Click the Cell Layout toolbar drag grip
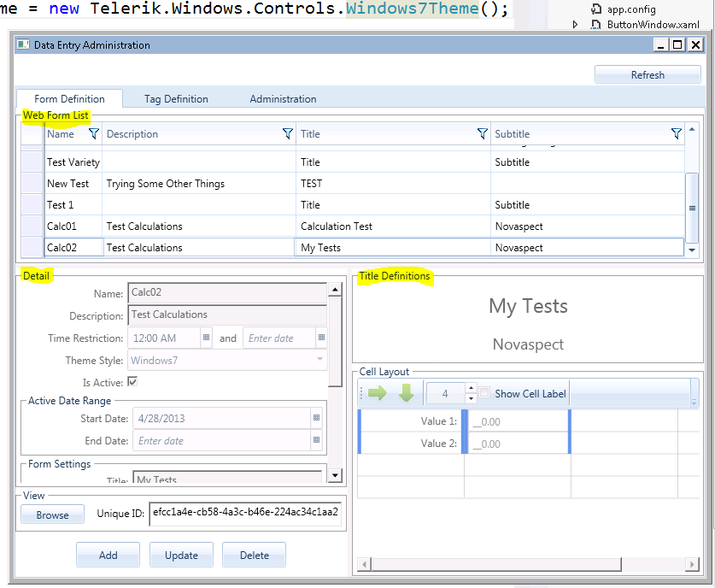The height and width of the screenshot is (588, 715). click(361, 393)
